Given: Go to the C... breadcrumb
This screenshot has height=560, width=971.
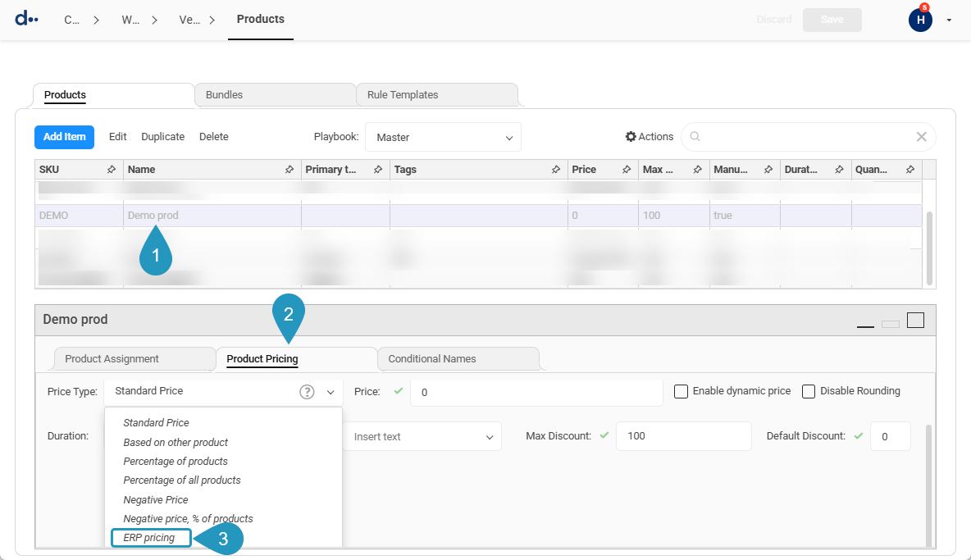Looking at the screenshot, I should point(72,20).
